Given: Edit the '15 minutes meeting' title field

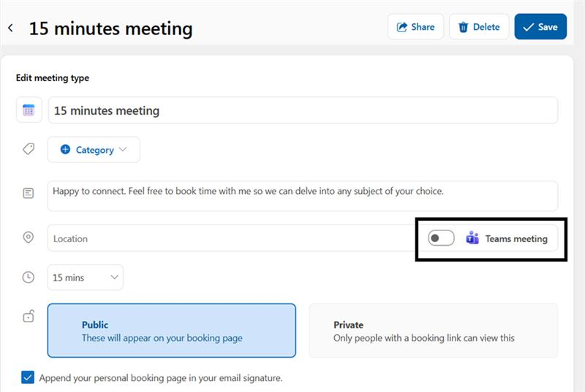Looking at the screenshot, I should point(303,110).
